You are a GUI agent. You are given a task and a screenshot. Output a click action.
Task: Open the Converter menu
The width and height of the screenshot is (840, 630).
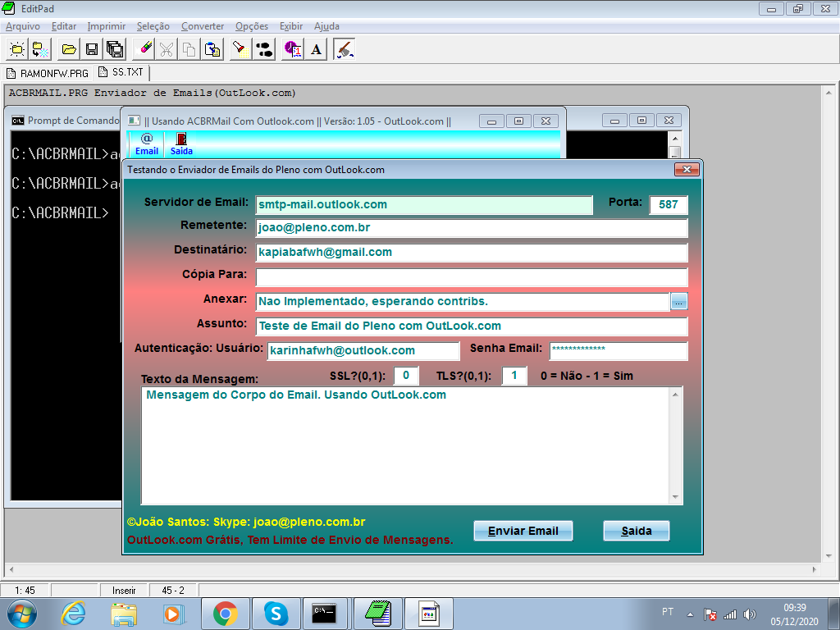point(202,26)
